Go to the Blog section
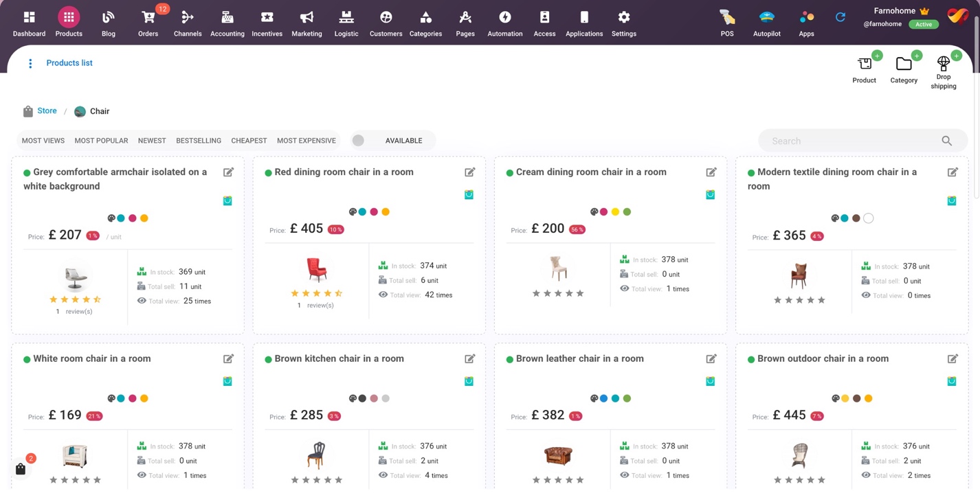The width and height of the screenshot is (980, 493). click(109, 23)
